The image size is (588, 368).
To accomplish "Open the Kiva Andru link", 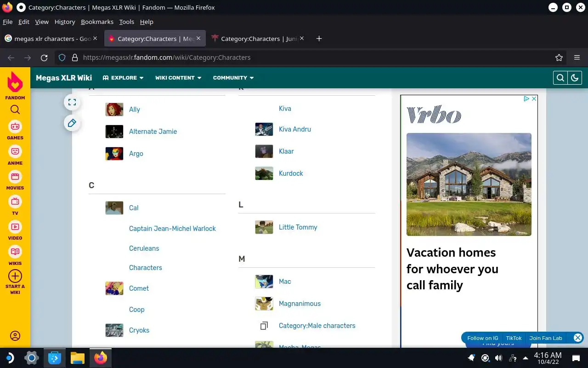I will [295, 129].
